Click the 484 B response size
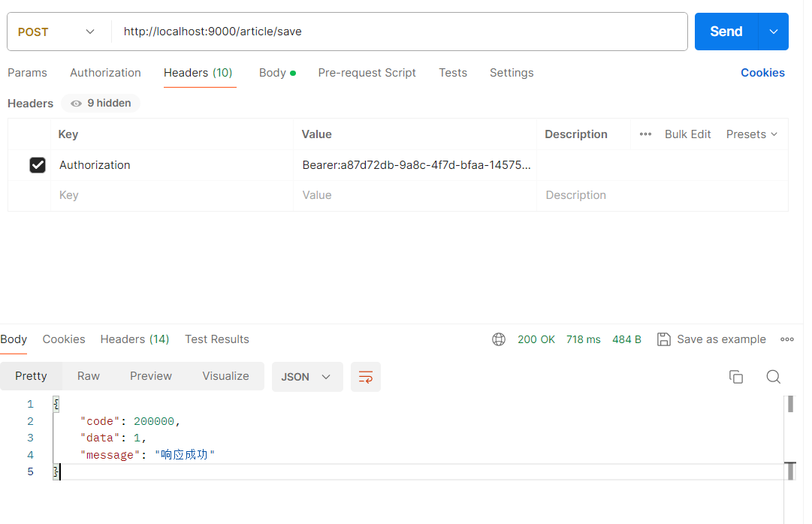812x524 pixels. [626, 339]
